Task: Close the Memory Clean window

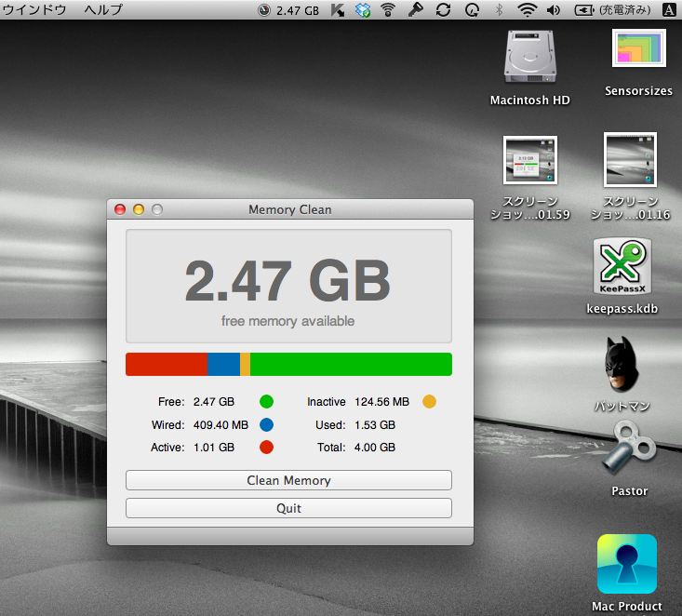Action: tap(120, 209)
